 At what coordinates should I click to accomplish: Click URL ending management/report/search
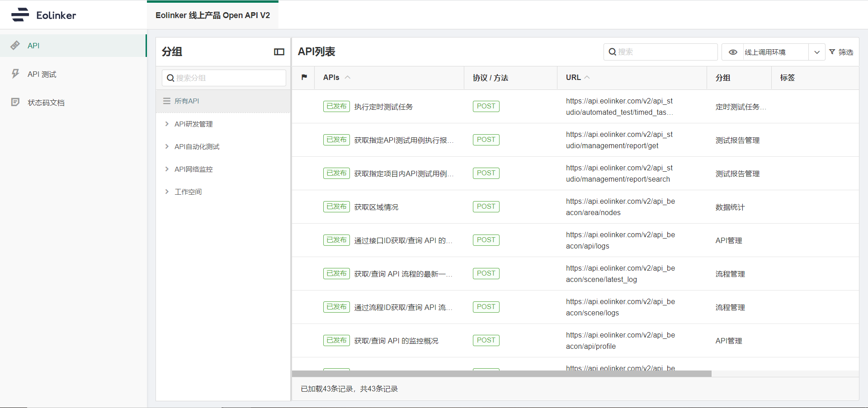coord(619,174)
